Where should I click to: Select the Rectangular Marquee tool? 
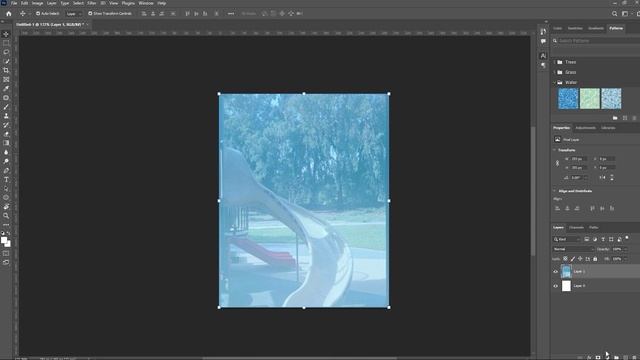pos(6,43)
